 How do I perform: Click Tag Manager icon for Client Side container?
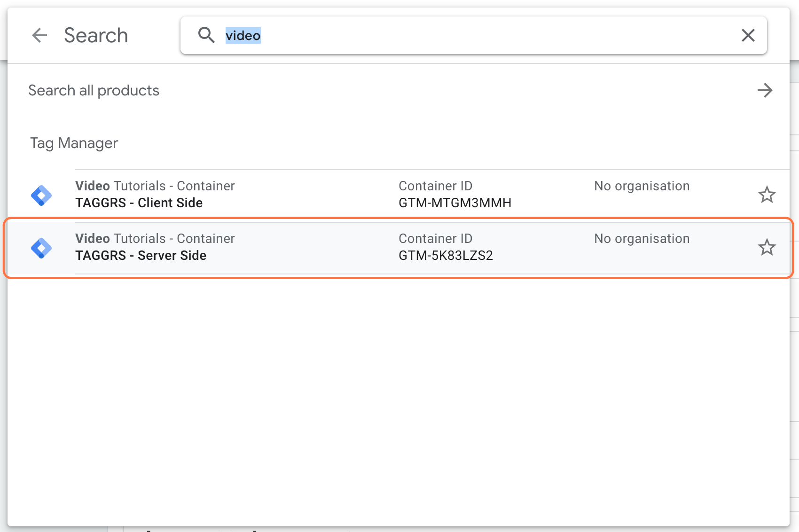coord(41,195)
